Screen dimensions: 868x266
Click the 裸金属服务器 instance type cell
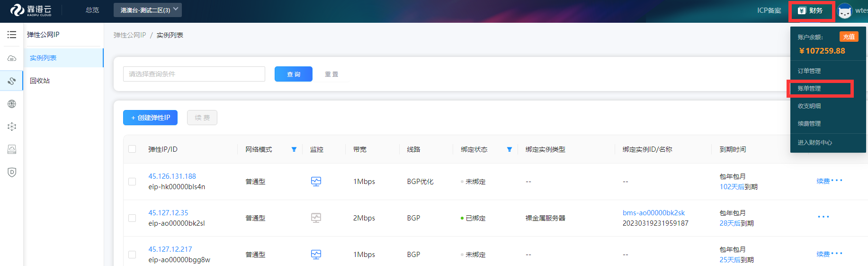546,218
